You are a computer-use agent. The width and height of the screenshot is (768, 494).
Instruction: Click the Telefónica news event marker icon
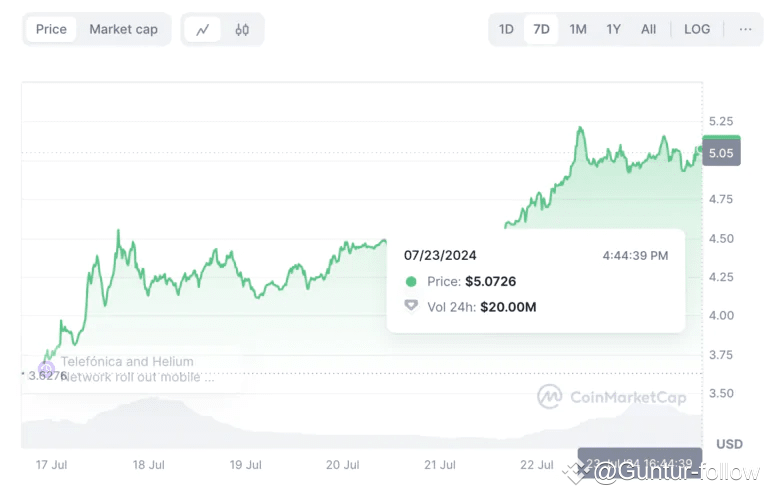[46, 369]
